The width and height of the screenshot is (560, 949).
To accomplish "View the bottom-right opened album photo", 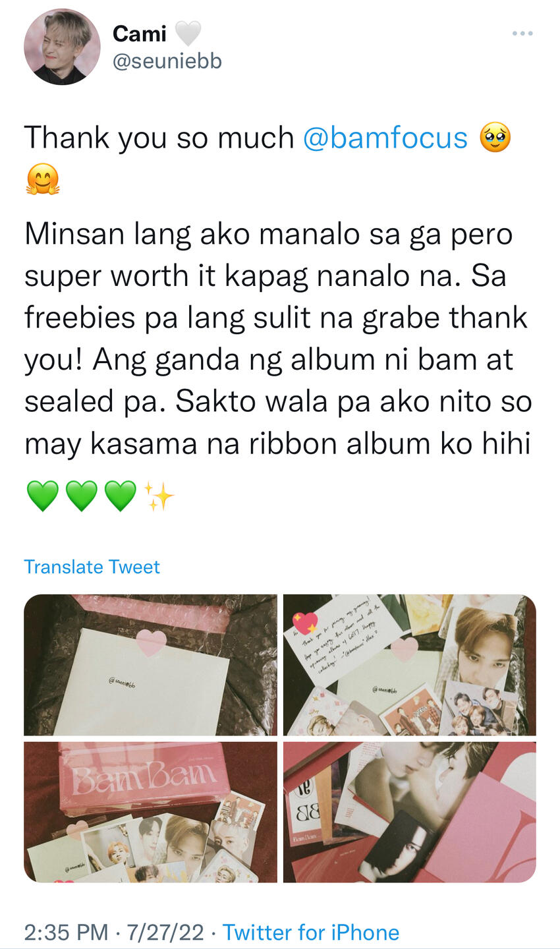I will coord(409,812).
